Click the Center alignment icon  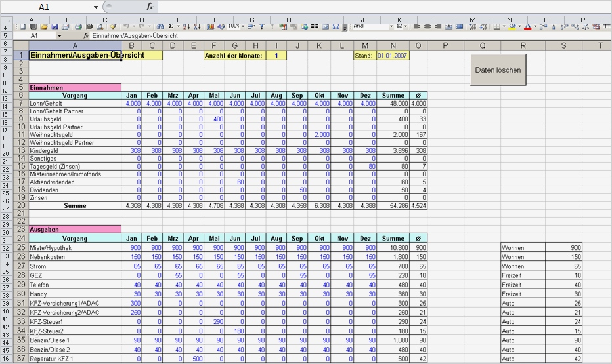pyautogui.click(x=428, y=27)
